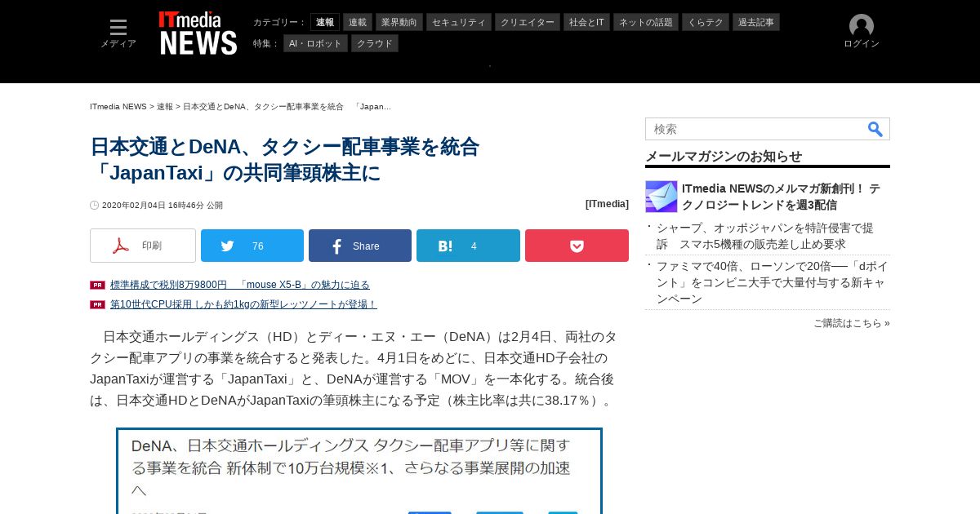Open the 過去記事 category

(756, 22)
